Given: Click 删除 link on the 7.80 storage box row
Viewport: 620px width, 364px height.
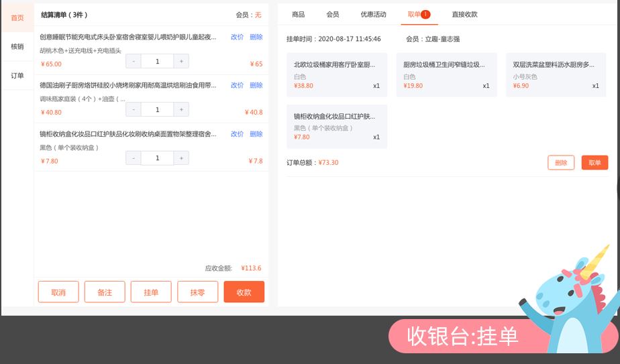Looking at the screenshot, I should coord(256,134).
